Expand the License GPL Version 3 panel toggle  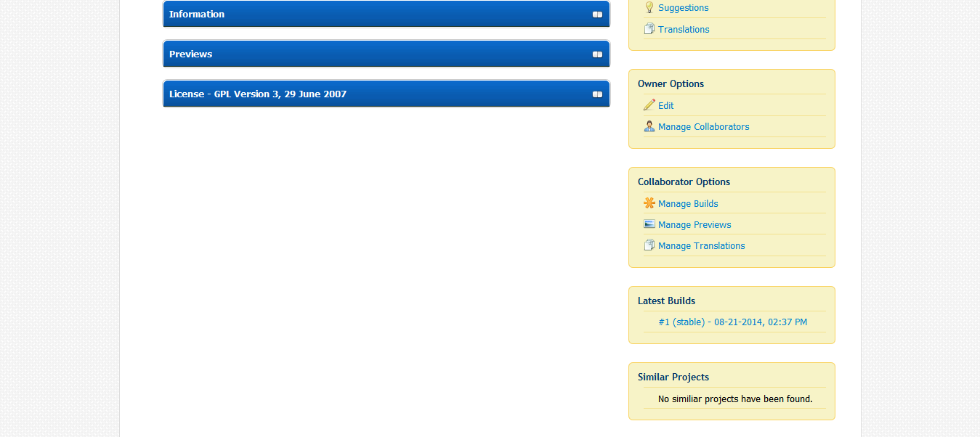coord(597,94)
